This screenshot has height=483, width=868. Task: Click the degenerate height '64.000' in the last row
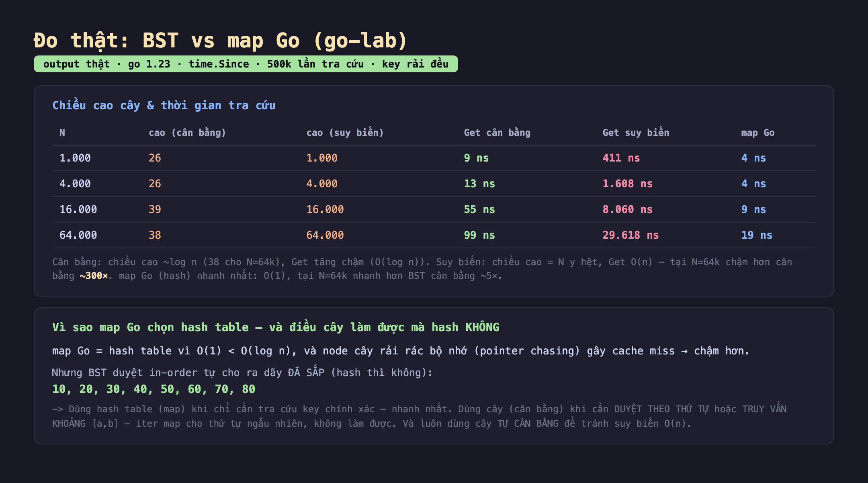(325, 235)
